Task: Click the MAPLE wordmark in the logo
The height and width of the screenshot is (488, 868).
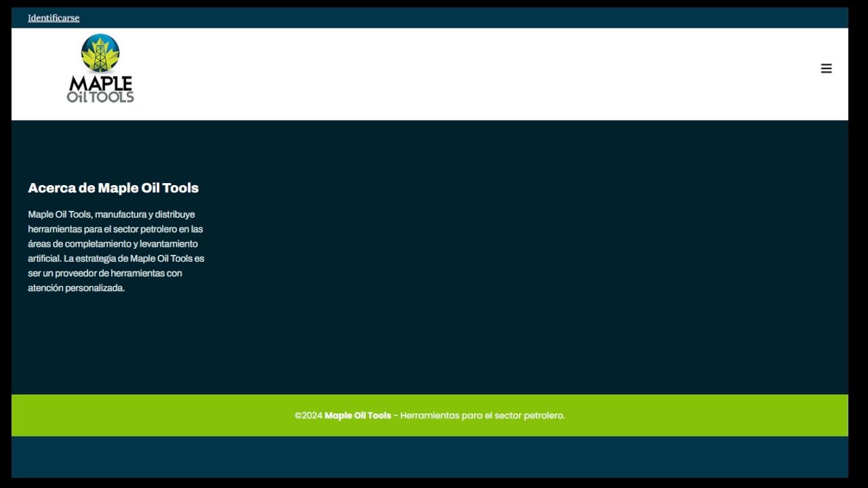Action: coord(100,83)
